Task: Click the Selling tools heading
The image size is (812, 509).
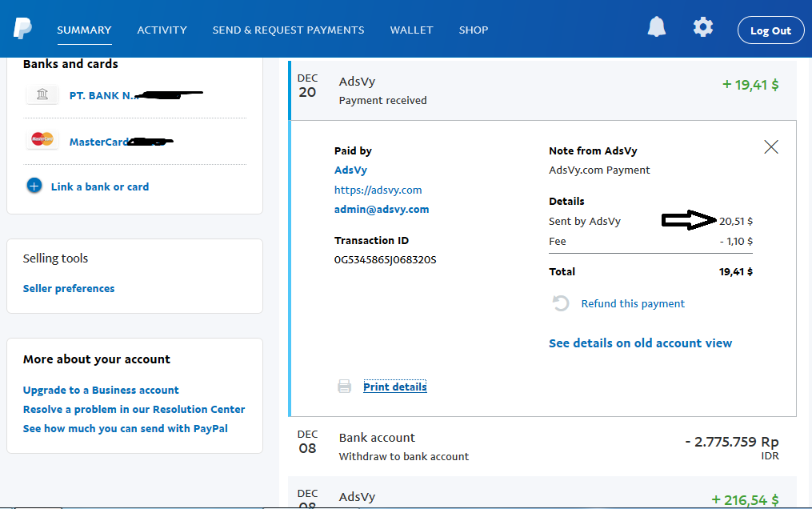Action: click(x=55, y=258)
